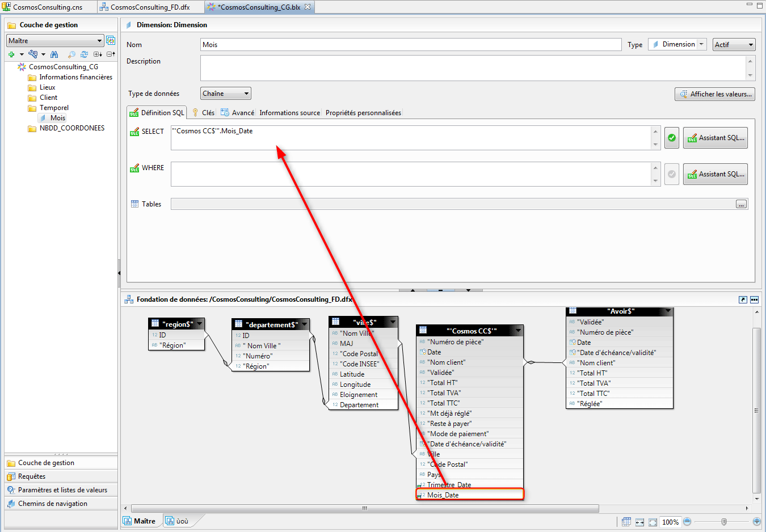
Task: Click the magnifier filter icon in tree toolbar
Action: pos(71,54)
